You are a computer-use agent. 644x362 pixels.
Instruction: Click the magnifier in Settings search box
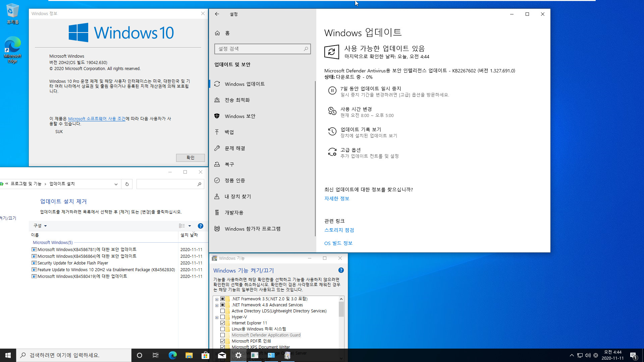tap(306, 49)
